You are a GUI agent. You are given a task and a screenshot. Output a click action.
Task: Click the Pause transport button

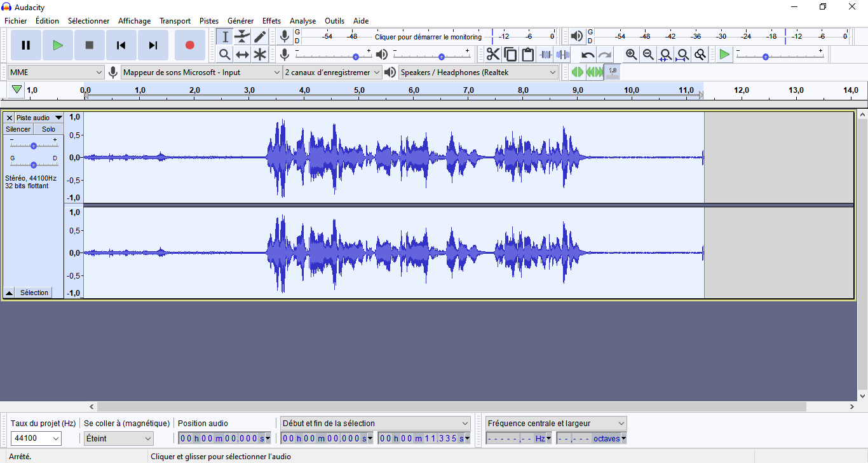pyautogui.click(x=26, y=45)
